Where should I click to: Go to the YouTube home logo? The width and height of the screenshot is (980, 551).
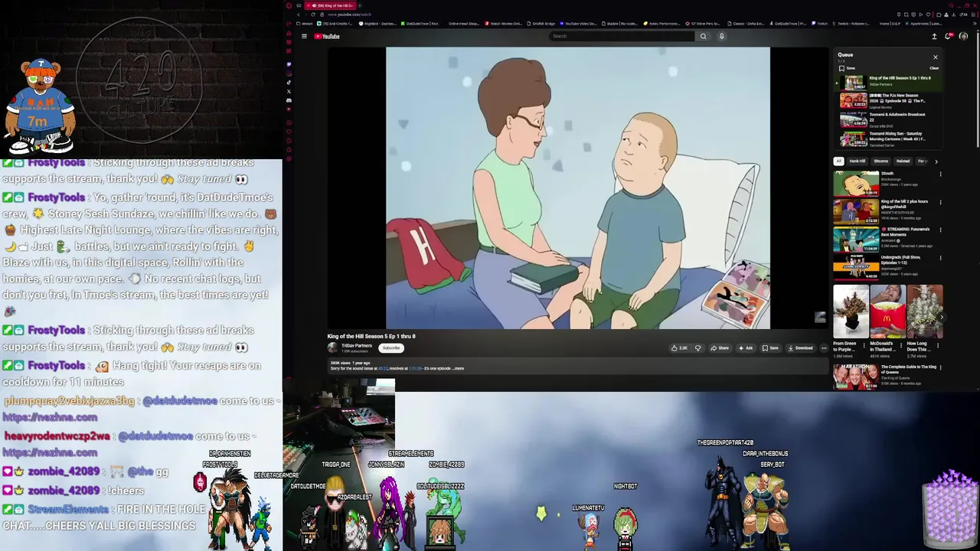[327, 36]
